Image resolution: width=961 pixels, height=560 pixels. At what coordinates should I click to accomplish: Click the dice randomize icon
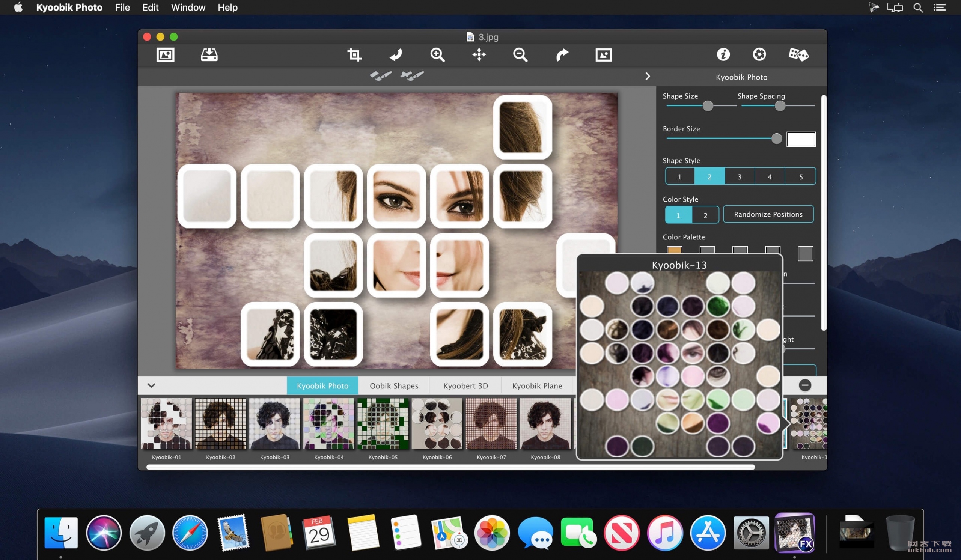[798, 54]
